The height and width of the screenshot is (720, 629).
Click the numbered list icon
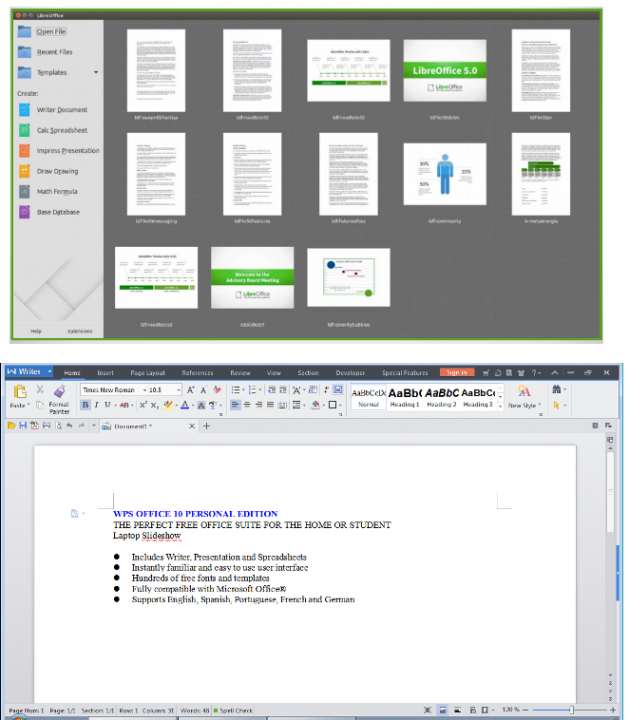252,390
